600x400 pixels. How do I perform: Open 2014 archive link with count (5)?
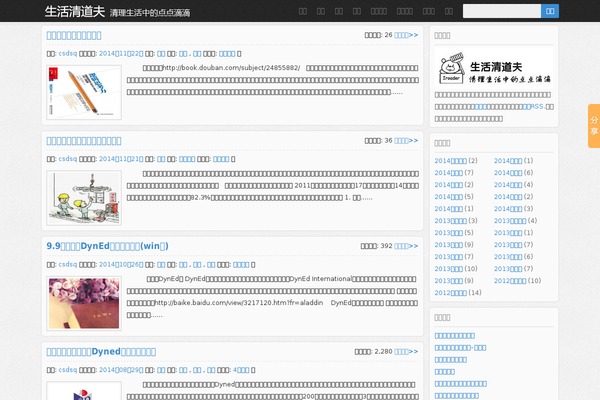[448, 197]
